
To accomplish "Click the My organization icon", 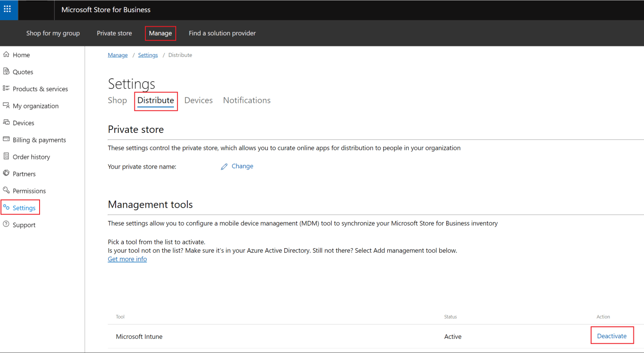I will (6, 105).
